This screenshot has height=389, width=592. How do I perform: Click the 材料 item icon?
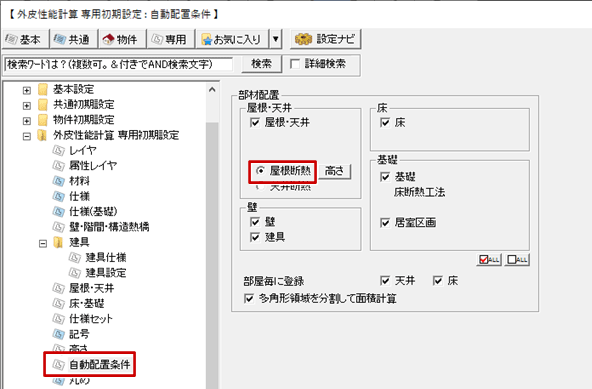point(59,181)
